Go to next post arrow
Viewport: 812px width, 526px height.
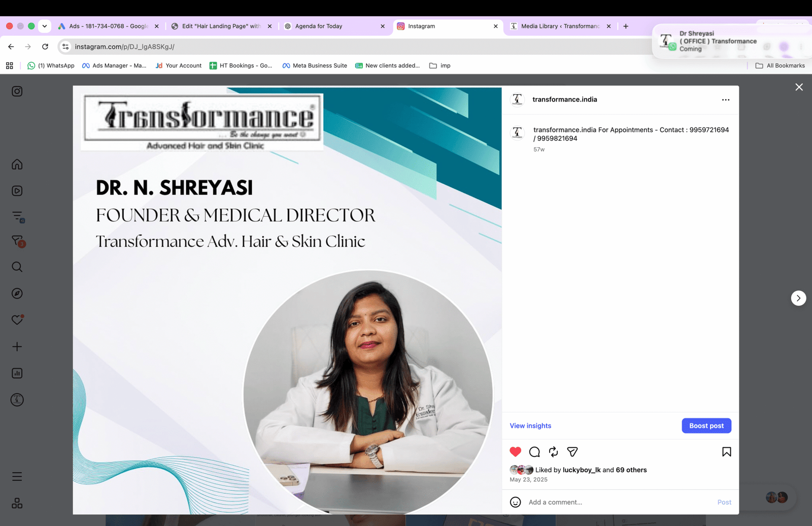pos(798,298)
